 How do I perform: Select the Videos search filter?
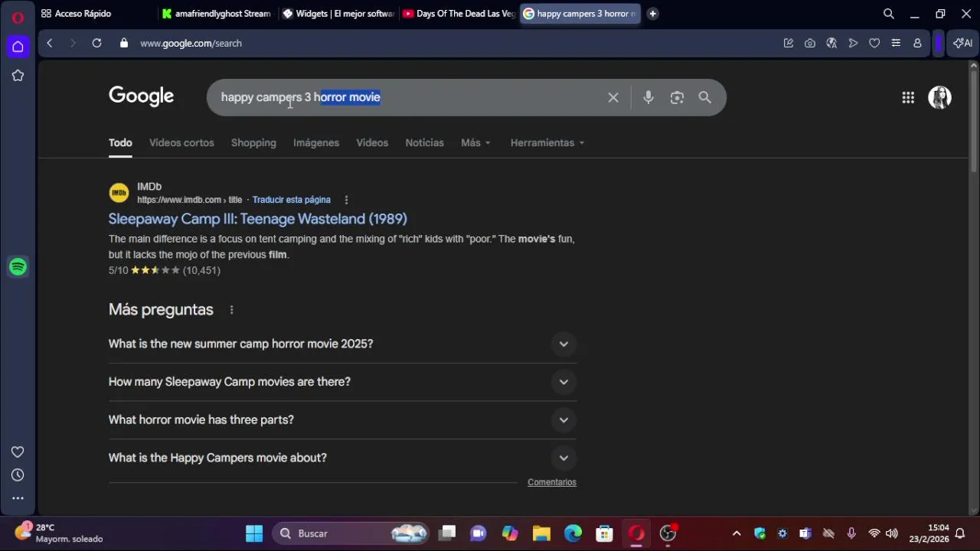pos(372,143)
